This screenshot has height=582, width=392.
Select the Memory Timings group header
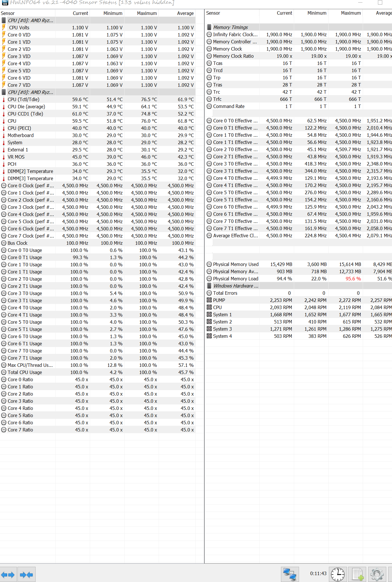298,27
